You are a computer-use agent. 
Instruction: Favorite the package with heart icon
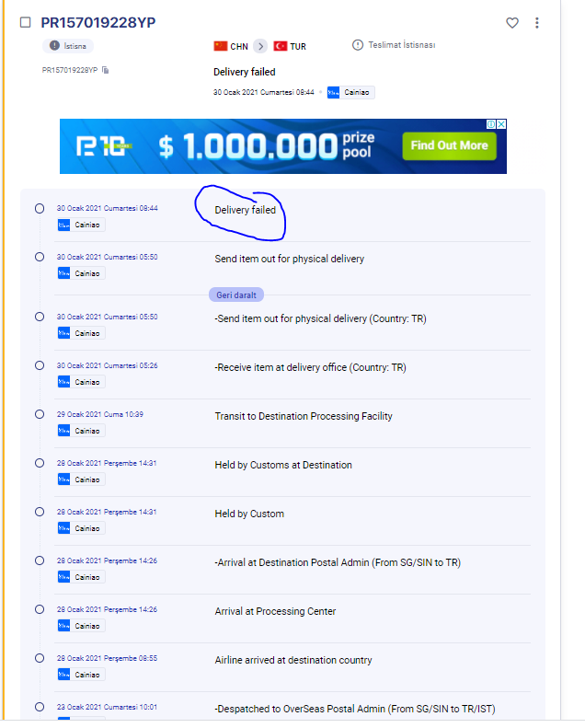click(512, 23)
